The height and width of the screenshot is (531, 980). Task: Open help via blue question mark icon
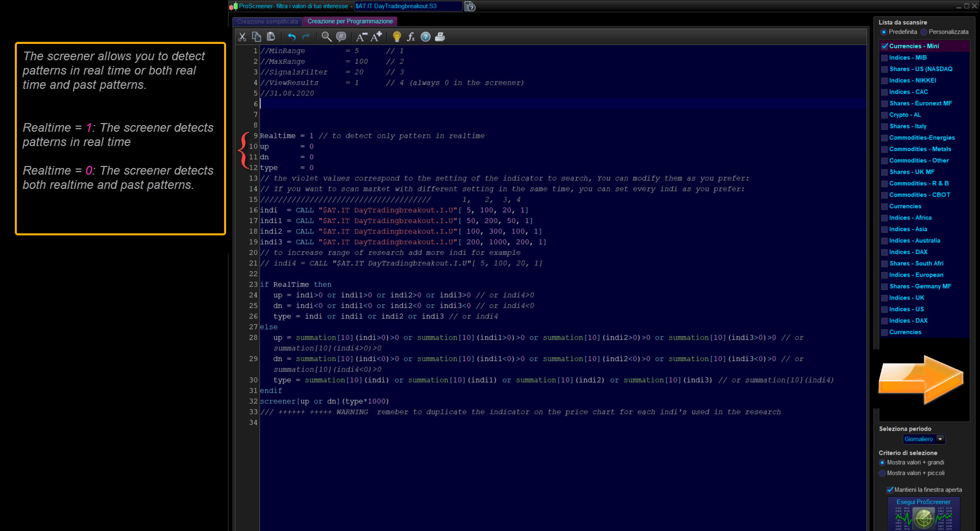click(426, 37)
